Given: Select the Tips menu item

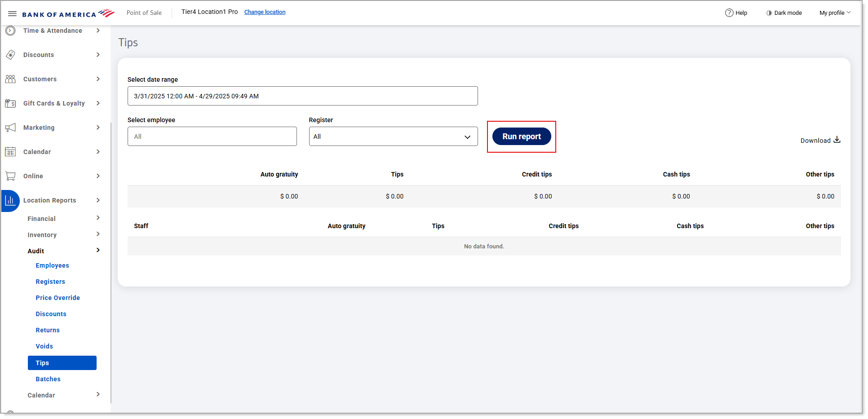Looking at the screenshot, I should click(62, 363).
